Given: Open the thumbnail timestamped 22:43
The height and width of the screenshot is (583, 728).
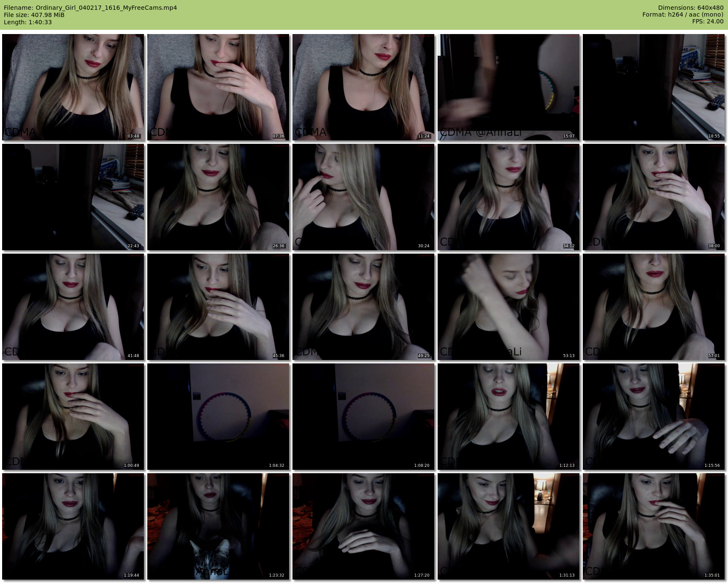Looking at the screenshot, I should (x=73, y=197).
